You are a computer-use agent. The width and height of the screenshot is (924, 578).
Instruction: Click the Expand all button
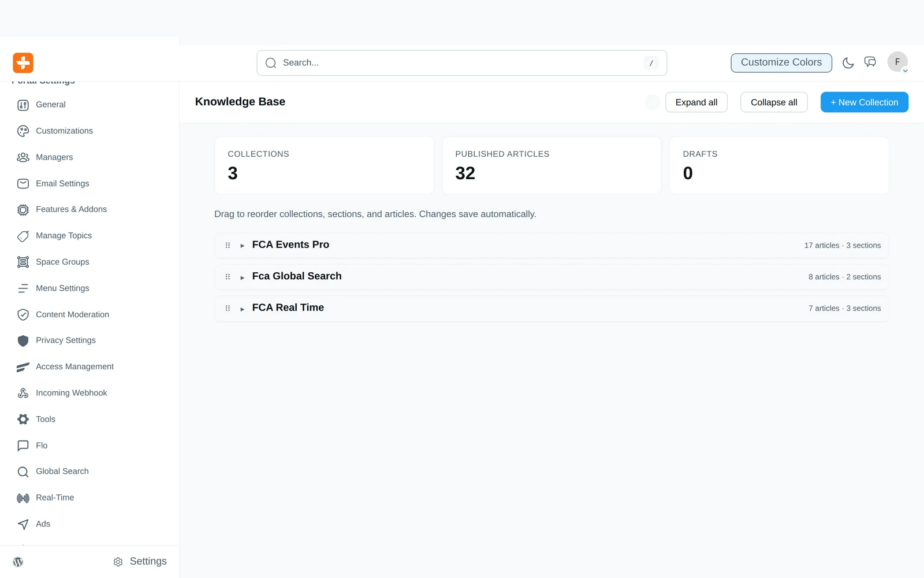696,102
